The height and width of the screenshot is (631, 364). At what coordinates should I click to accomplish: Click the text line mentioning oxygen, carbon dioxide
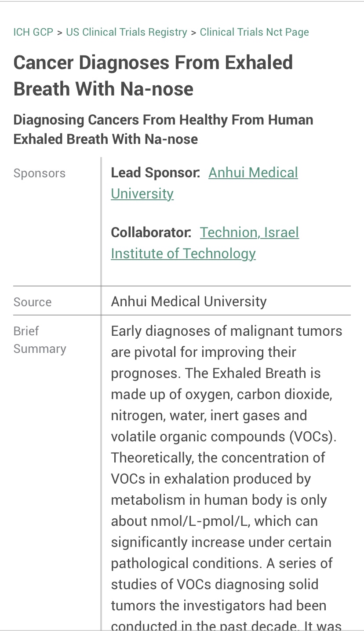[x=222, y=394]
